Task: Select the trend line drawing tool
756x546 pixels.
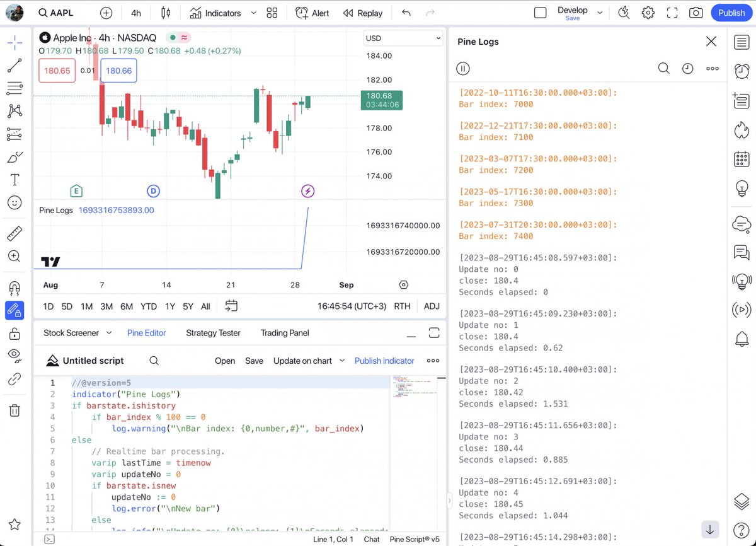Action: pos(14,66)
